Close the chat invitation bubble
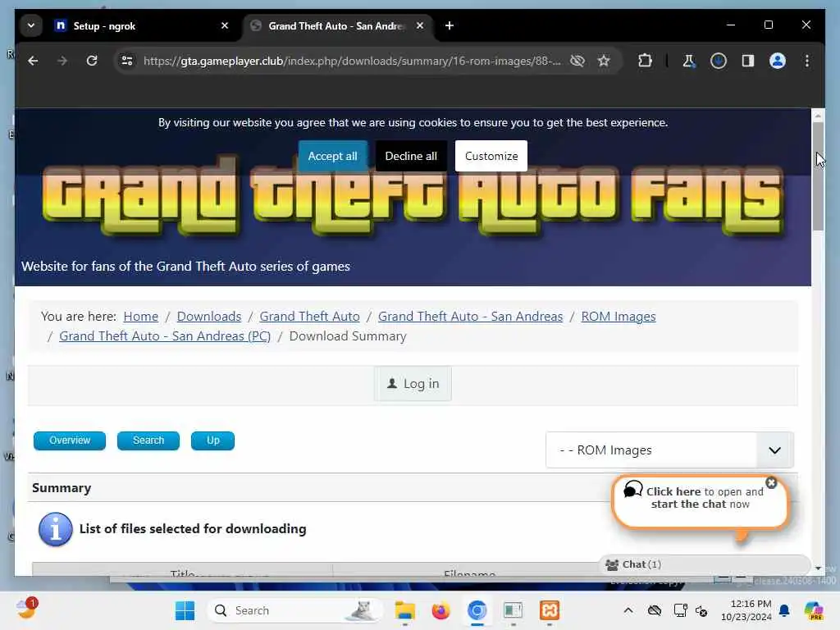This screenshot has width=840, height=630. click(x=771, y=482)
